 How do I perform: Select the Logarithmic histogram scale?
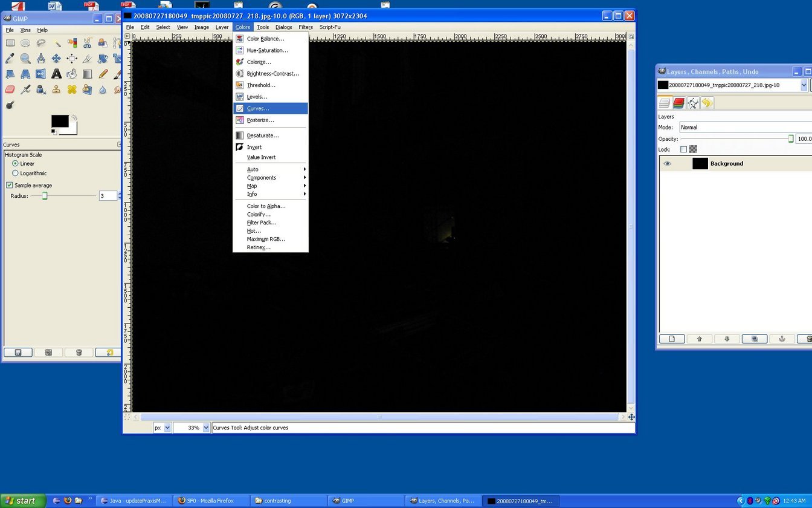tap(16, 174)
